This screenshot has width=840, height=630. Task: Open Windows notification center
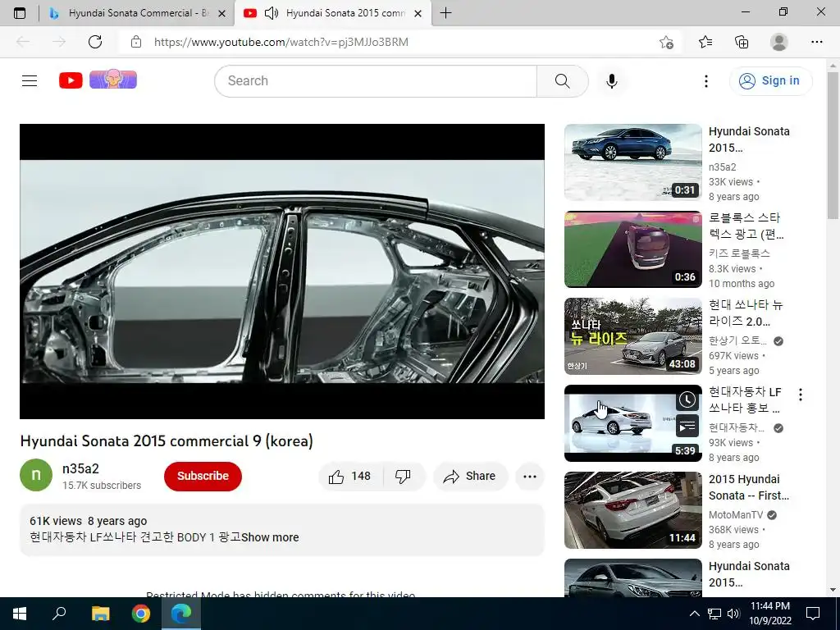coord(813,614)
